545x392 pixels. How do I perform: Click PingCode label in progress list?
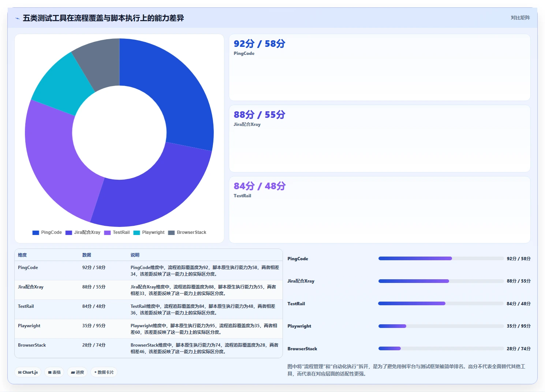tap(298, 259)
